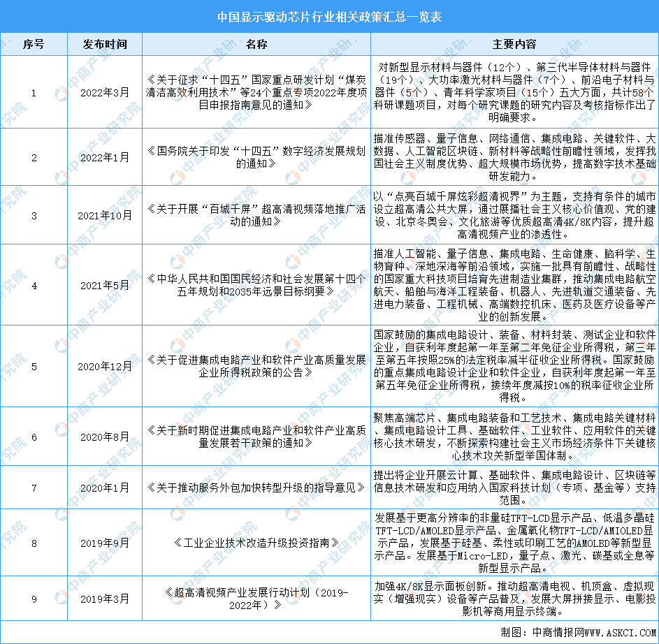The image size is (659, 644).
Task: Select the 主要内容 column header
Action: click(514, 44)
